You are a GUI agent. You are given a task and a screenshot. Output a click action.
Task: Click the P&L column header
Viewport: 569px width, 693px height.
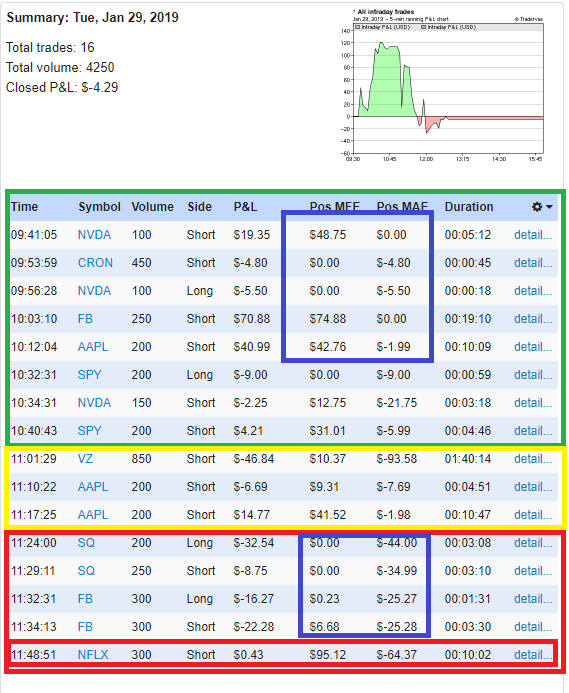[x=245, y=207]
